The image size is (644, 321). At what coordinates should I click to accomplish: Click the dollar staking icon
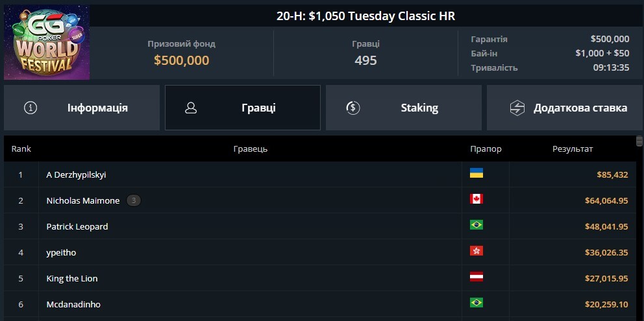(x=353, y=108)
